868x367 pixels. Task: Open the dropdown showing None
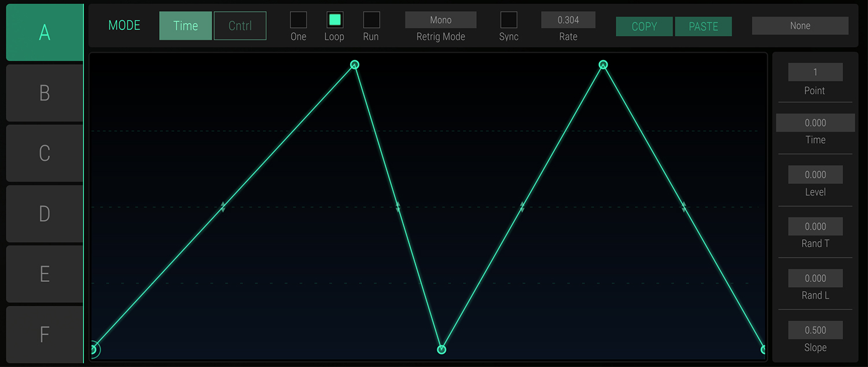click(x=800, y=25)
